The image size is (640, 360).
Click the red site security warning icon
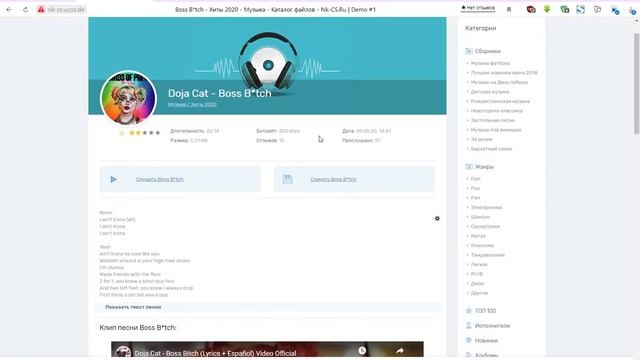41,9
